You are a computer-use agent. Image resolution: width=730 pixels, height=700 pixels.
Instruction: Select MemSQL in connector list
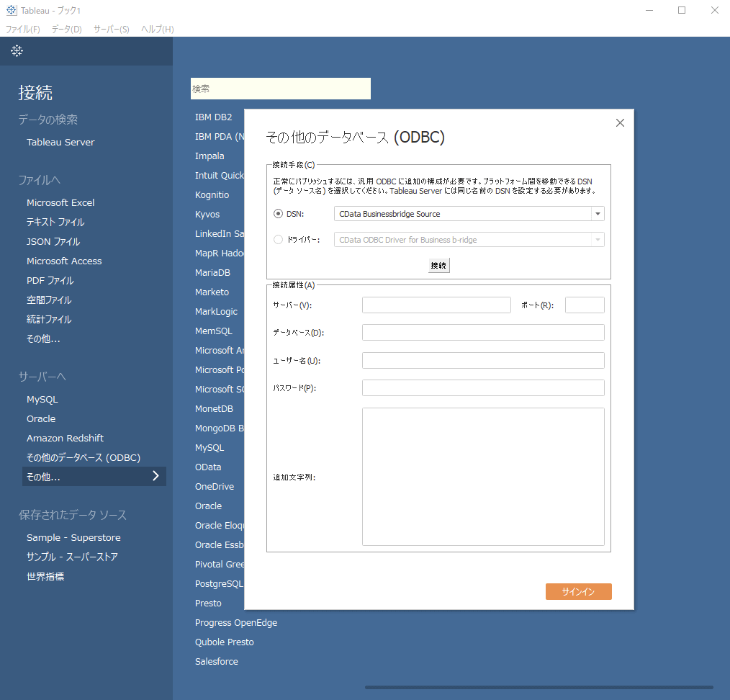[x=213, y=331]
